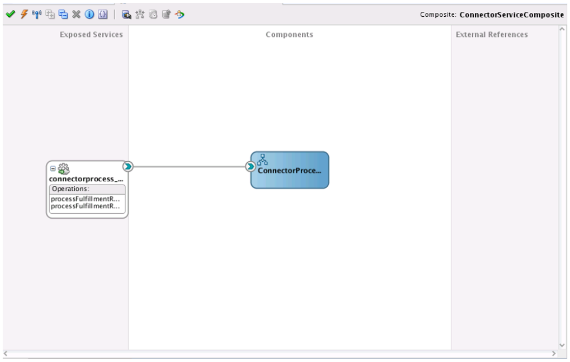Click the greyed network structure toolbar icon
Image resolution: width=570 pixels, height=362 pixels.
140,14
